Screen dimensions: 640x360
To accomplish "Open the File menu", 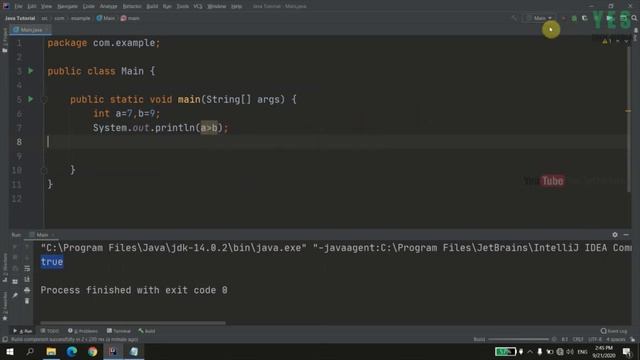I will pyautogui.click(x=18, y=6).
